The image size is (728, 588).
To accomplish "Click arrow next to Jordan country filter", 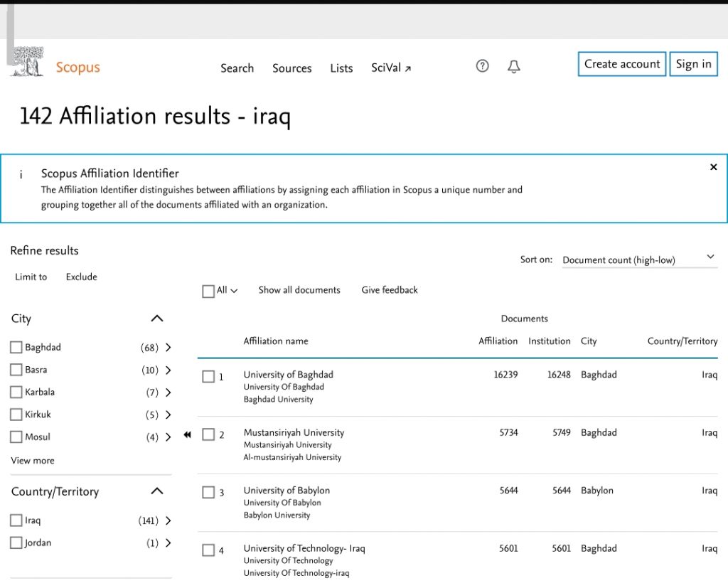I will pos(168,543).
